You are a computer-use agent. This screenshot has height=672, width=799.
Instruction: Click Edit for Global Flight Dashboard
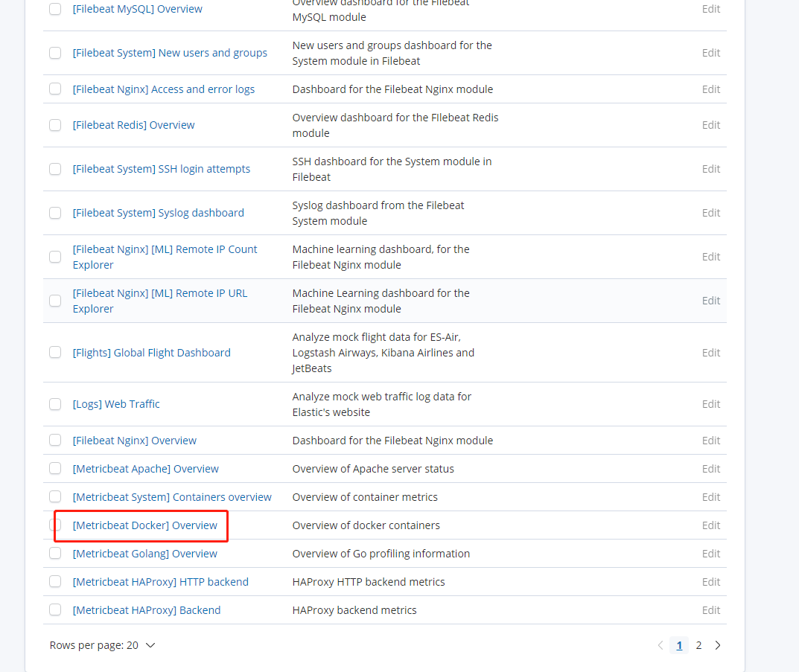point(711,352)
